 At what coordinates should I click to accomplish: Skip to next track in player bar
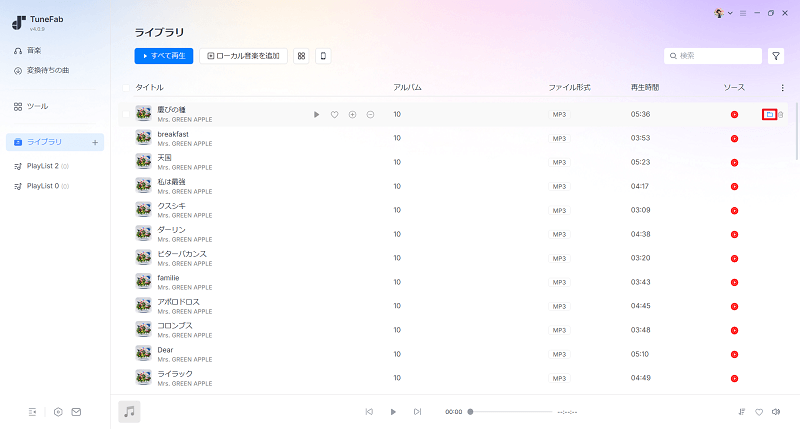[x=417, y=412]
